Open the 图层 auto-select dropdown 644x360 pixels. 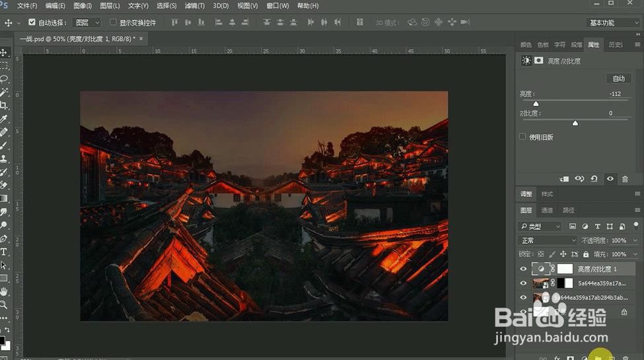tap(87, 22)
